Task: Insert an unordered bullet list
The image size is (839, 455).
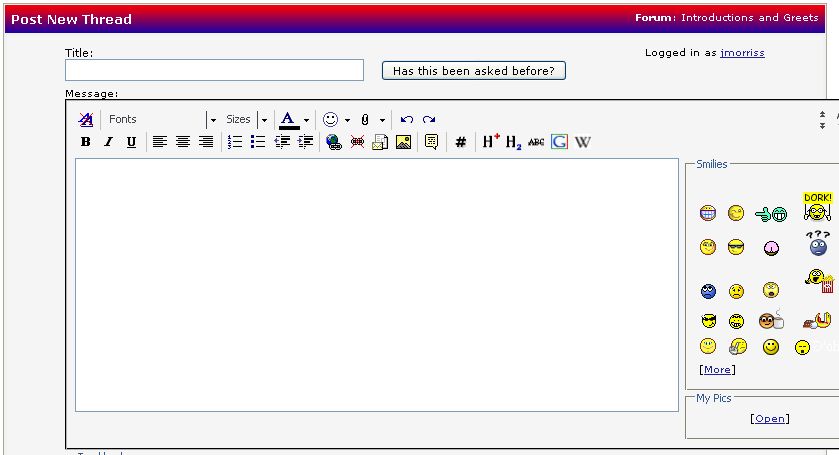Action: tap(257, 142)
